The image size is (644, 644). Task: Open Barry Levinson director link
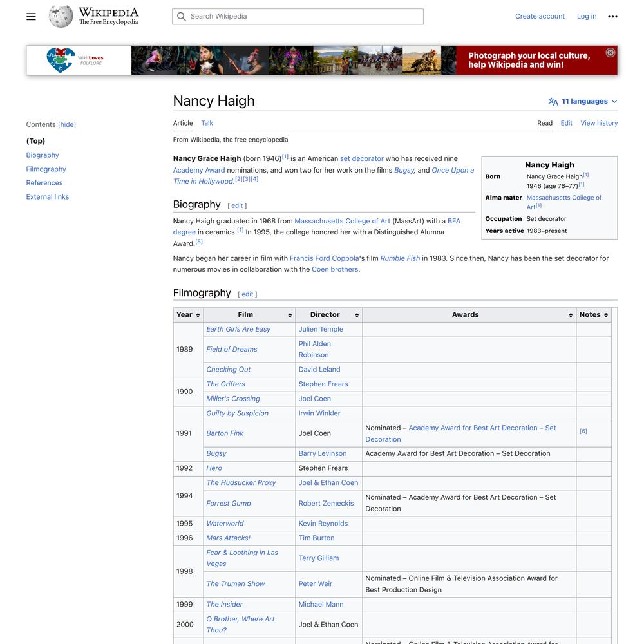pos(323,453)
